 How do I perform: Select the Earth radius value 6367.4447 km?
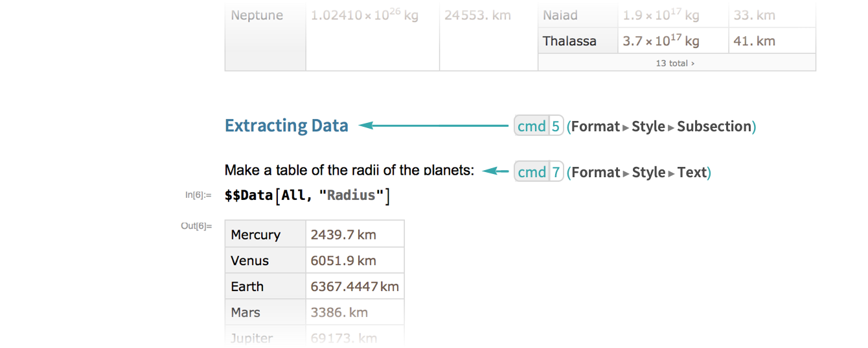[x=354, y=287]
